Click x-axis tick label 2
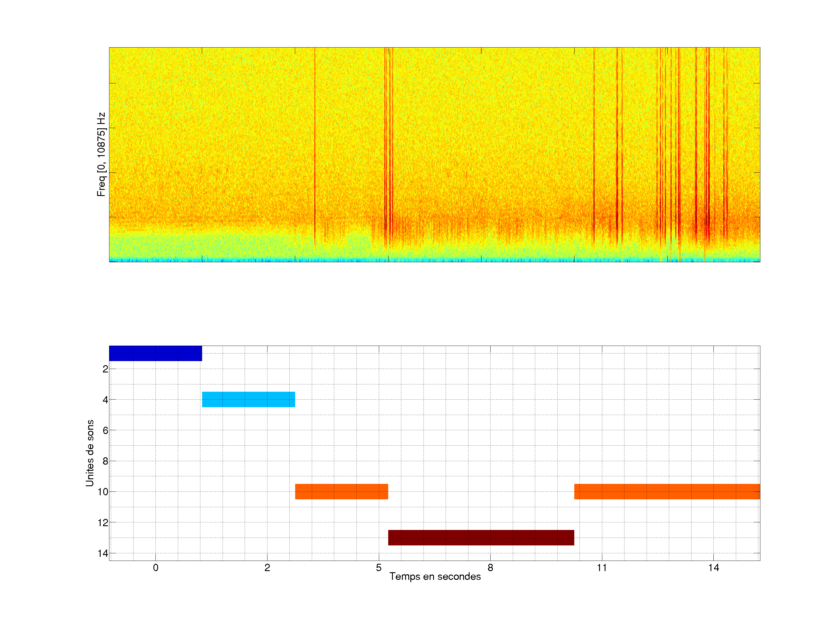The width and height of the screenshot is (840, 630). click(x=267, y=568)
